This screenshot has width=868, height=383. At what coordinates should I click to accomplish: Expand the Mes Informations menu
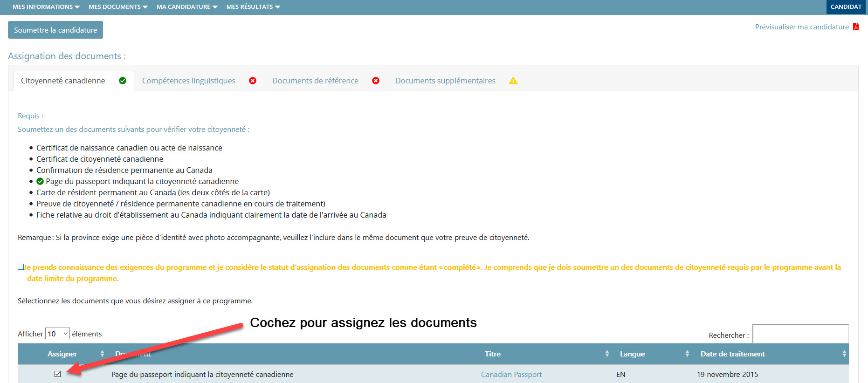pos(46,7)
